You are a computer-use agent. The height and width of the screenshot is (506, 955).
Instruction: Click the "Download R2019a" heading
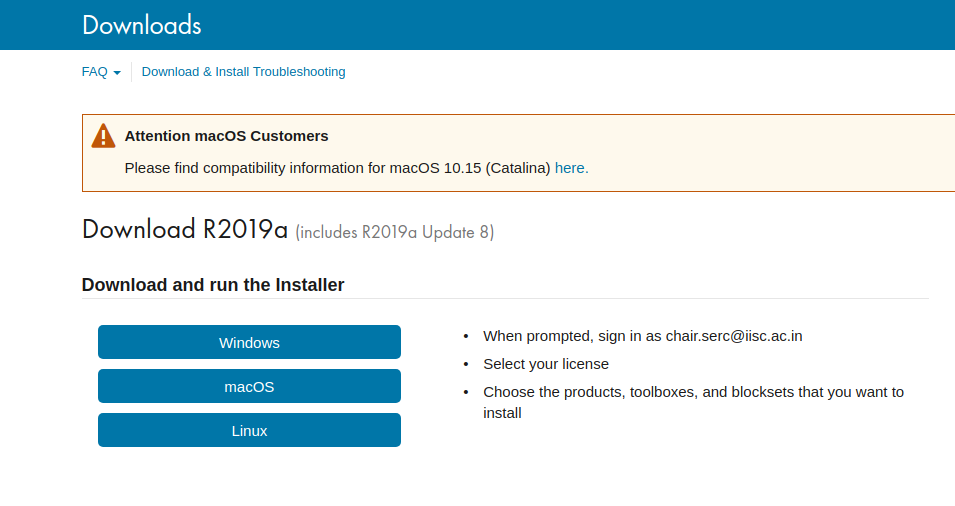pos(184,230)
